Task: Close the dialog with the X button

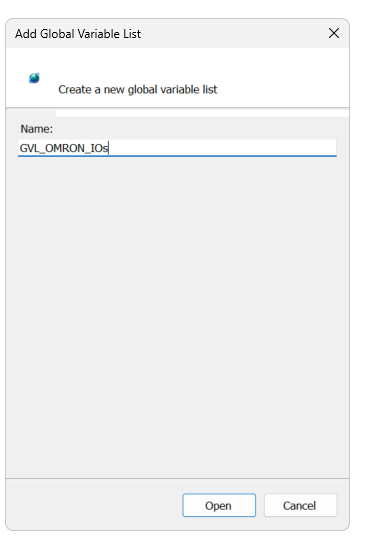Action: coord(334,33)
